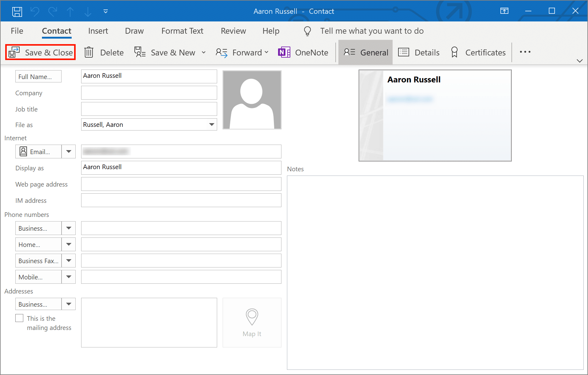
Task: Open the Contact ribbon menu
Action: pyautogui.click(x=57, y=31)
